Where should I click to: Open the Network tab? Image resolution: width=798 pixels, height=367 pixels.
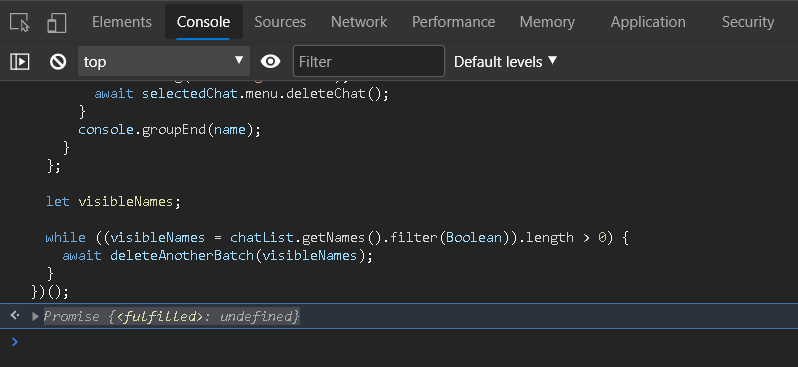tap(359, 22)
